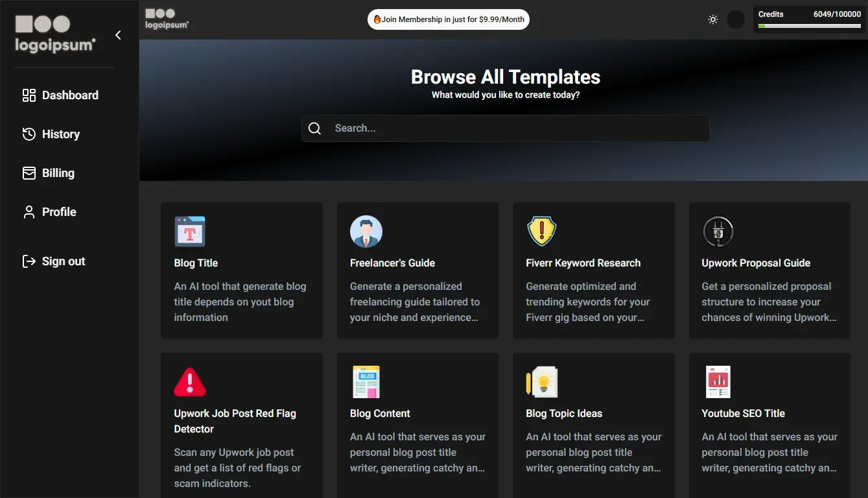Screen dimensions: 868x498
Task: Click the Blog Title template icon
Action: pyautogui.click(x=190, y=231)
